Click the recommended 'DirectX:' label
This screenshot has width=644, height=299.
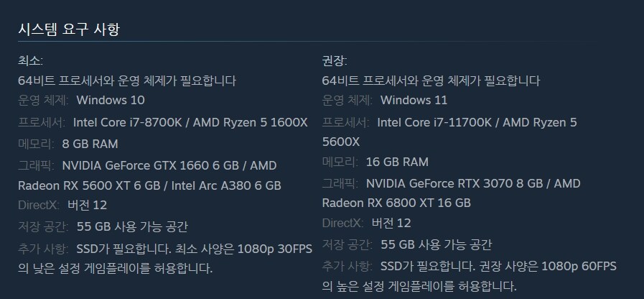pyautogui.click(x=343, y=223)
